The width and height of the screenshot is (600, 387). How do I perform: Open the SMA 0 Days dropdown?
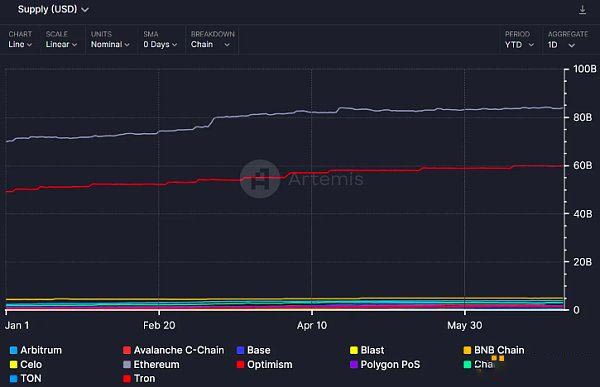(x=160, y=39)
